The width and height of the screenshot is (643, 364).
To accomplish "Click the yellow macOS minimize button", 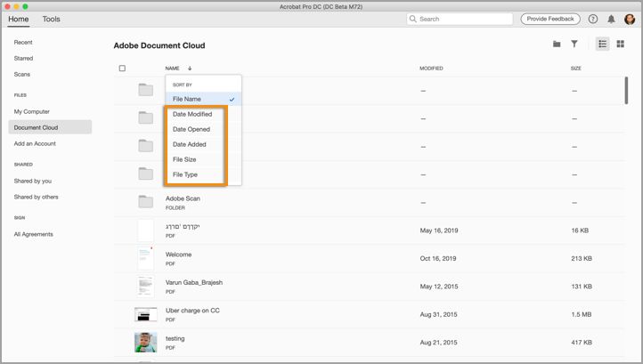I will coord(16,6).
